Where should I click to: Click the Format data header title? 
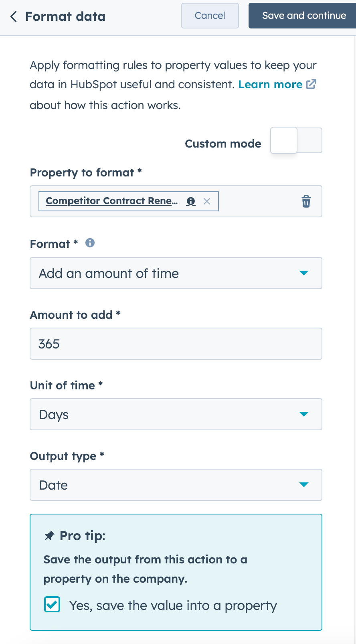point(65,16)
